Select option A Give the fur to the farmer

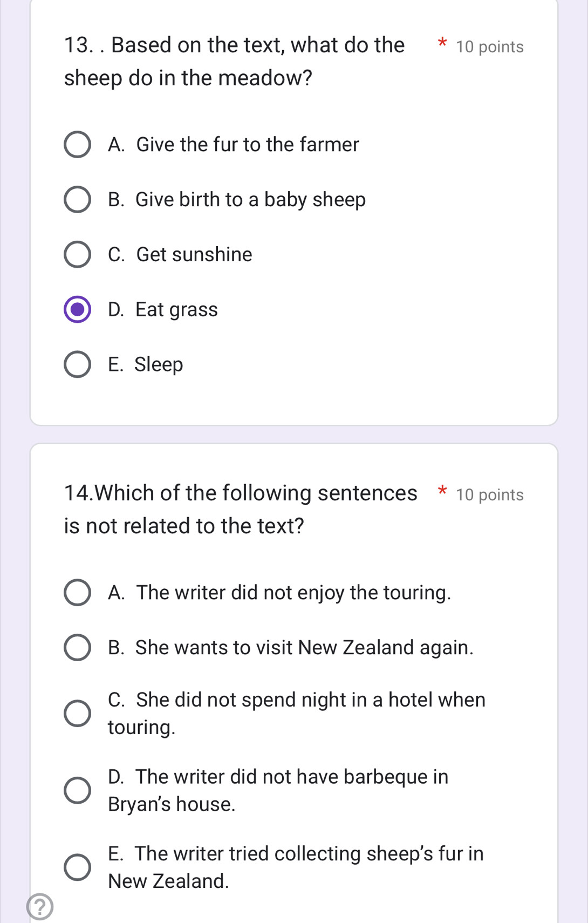click(x=78, y=145)
